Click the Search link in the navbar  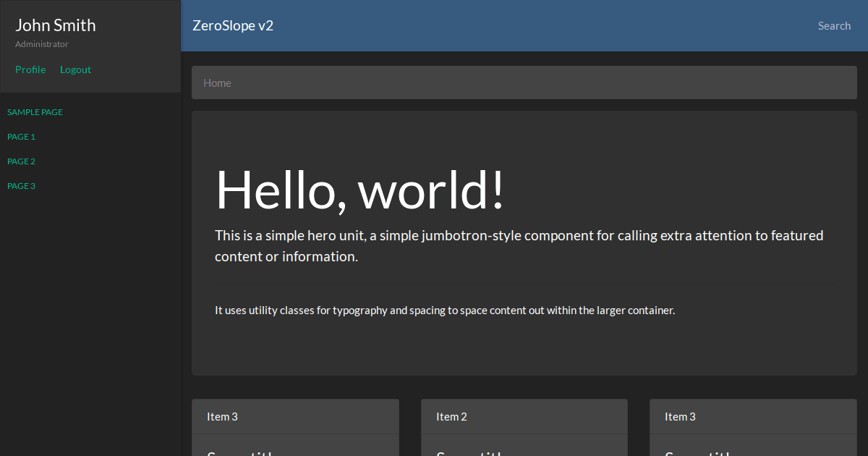coord(834,25)
